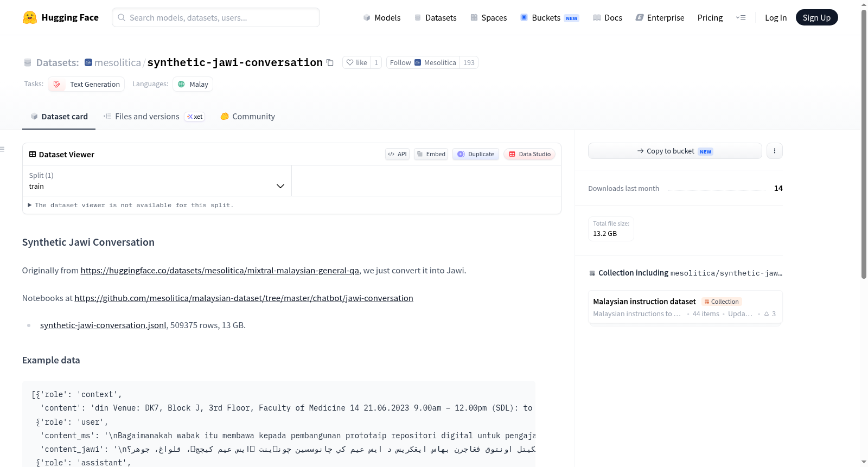
Task: Click the like count of 1
Action: (x=376, y=62)
